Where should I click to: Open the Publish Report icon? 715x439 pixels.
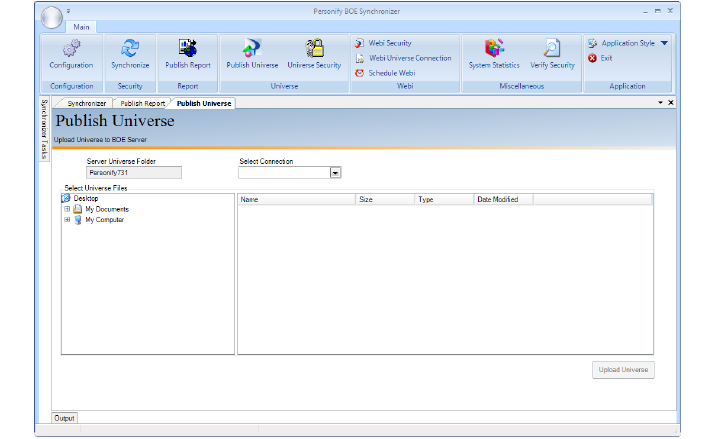[188, 50]
